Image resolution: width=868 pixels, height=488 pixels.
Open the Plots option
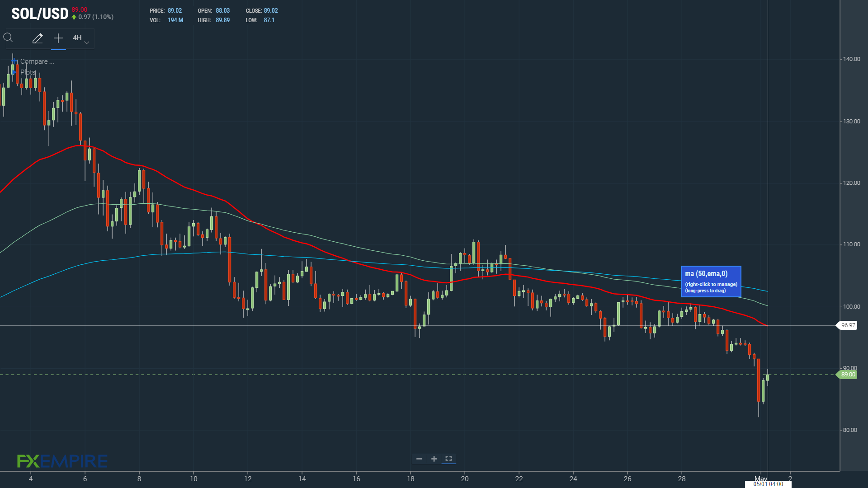click(28, 72)
